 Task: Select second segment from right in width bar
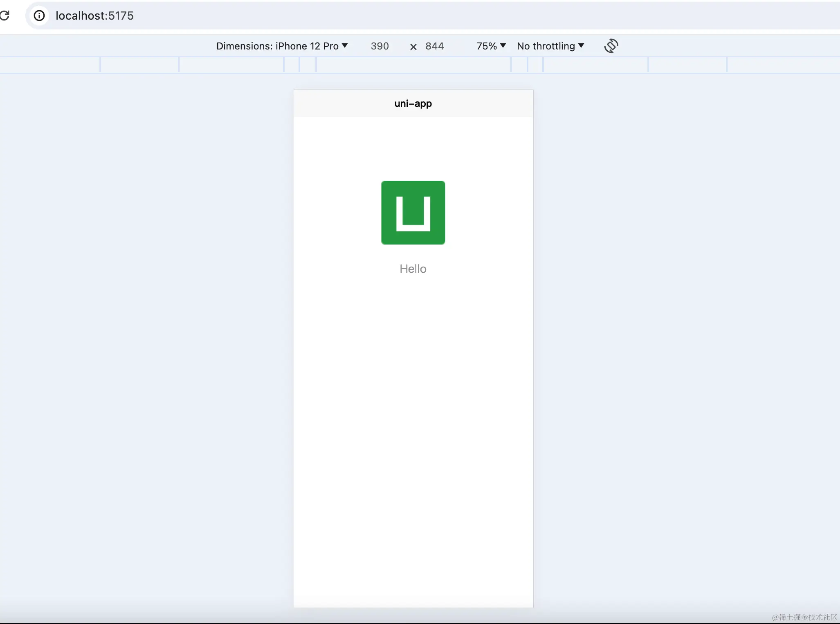(x=687, y=65)
